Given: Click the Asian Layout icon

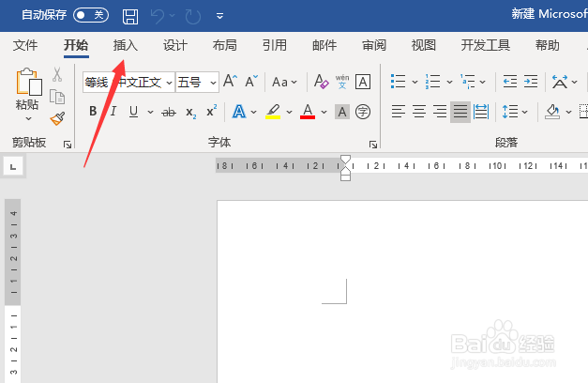Looking at the screenshot, I should pyautogui.click(x=560, y=82).
